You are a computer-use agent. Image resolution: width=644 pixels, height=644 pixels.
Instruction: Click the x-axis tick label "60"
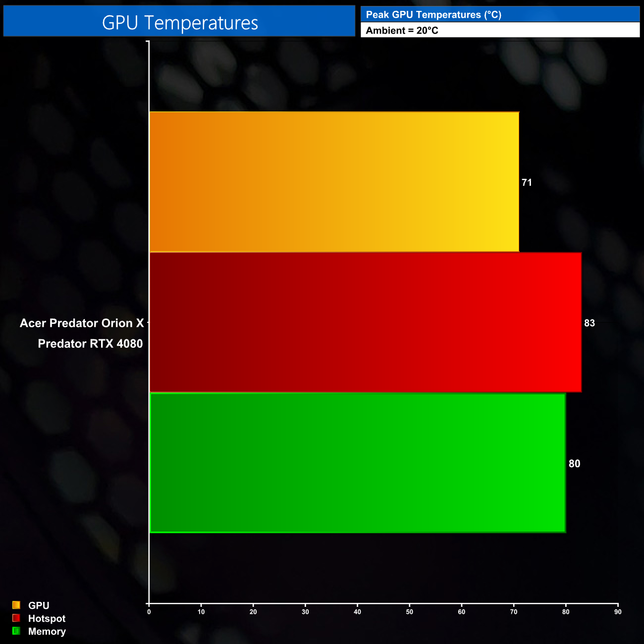click(x=462, y=612)
